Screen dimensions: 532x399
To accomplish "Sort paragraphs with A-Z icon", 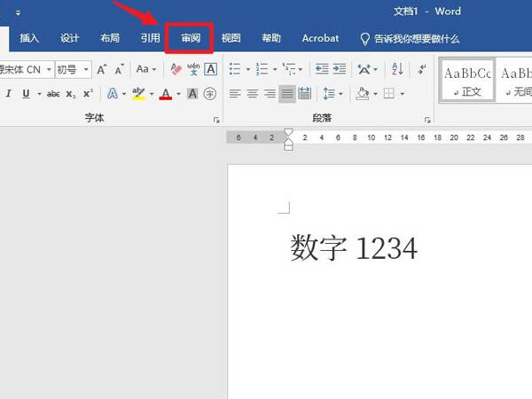I will (397, 69).
